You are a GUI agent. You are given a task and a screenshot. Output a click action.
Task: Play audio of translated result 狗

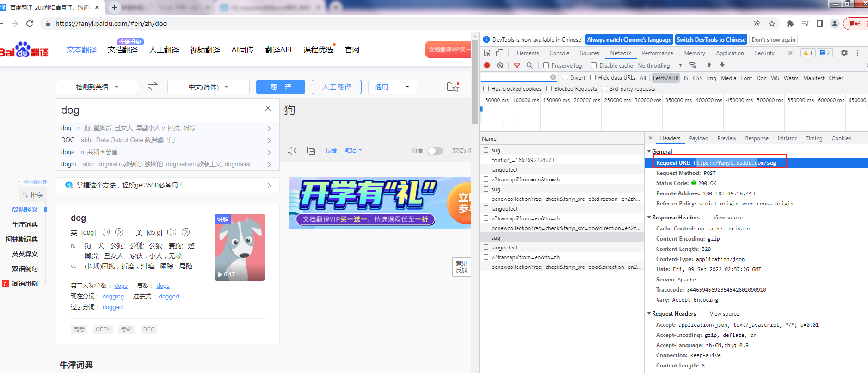(292, 150)
